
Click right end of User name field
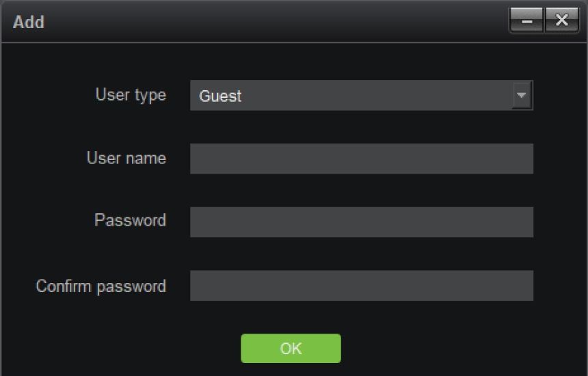[x=526, y=159]
